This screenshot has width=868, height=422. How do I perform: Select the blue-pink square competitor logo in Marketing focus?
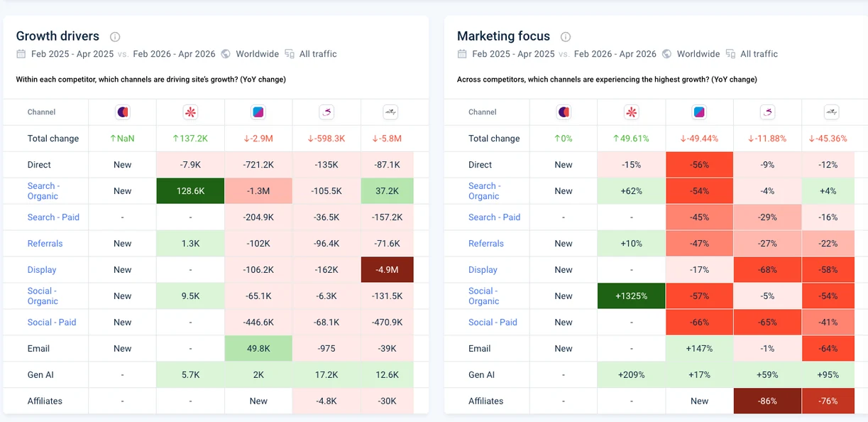[700, 112]
